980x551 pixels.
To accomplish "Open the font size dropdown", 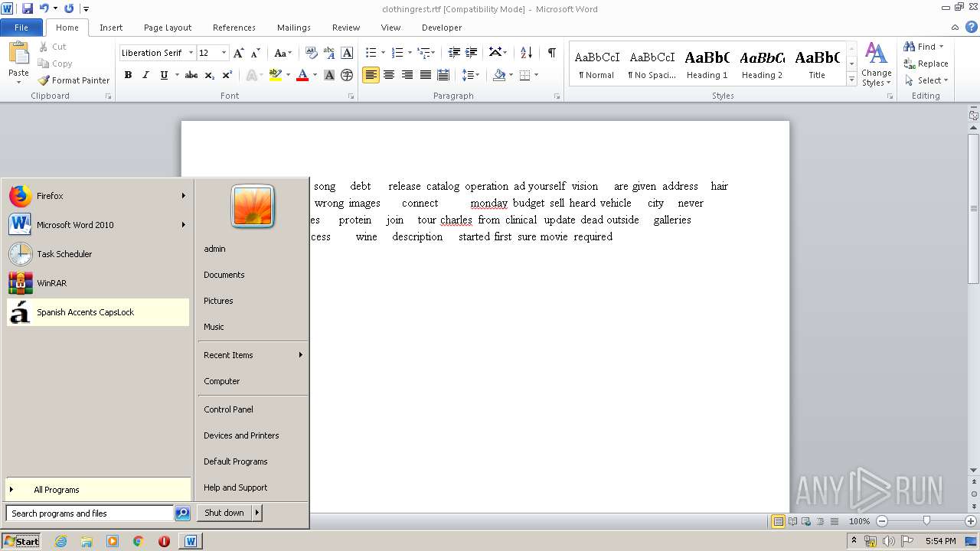I will [224, 53].
